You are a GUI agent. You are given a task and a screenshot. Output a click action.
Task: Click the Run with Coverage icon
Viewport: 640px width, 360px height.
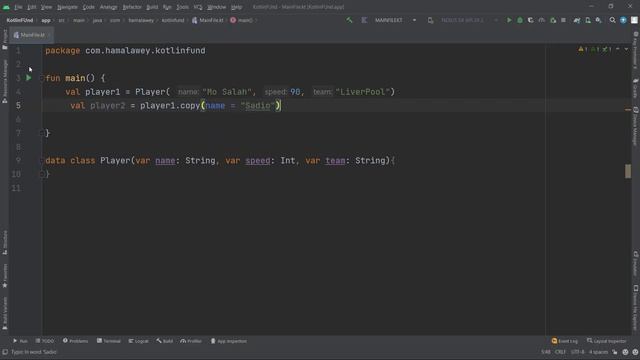point(531,20)
